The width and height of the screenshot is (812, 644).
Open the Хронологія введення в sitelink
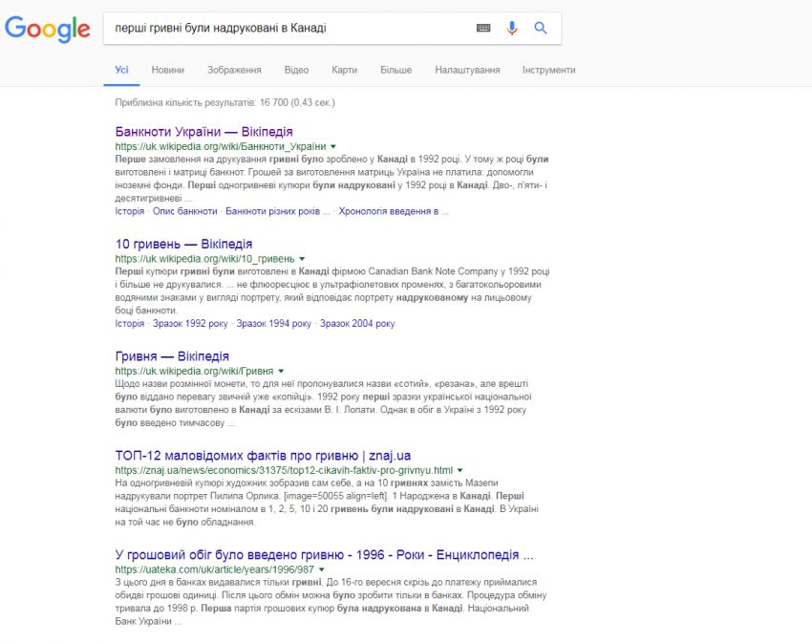394,211
